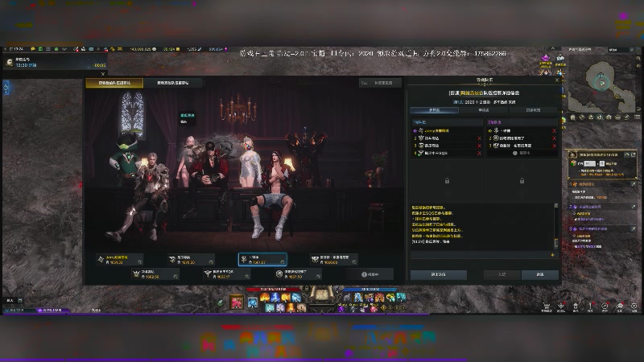Click the lock in the right locked party
This screenshot has width=644, height=362.
(x=522, y=180)
